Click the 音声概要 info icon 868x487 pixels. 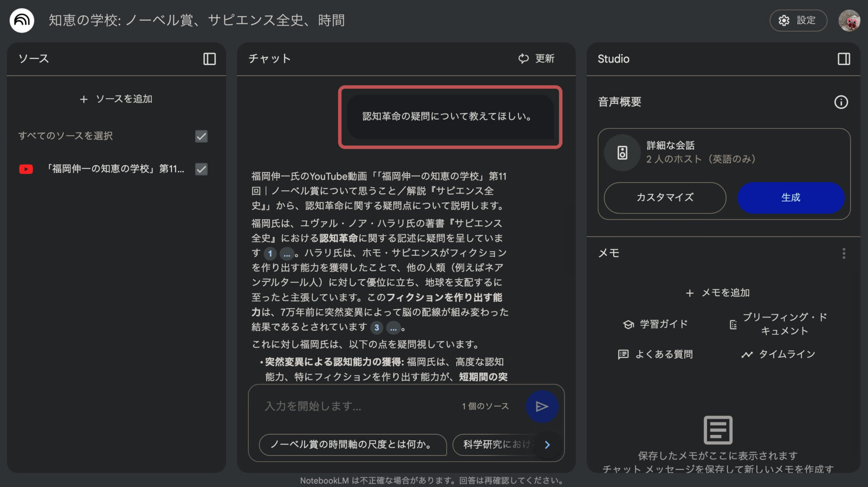click(x=841, y=102)
